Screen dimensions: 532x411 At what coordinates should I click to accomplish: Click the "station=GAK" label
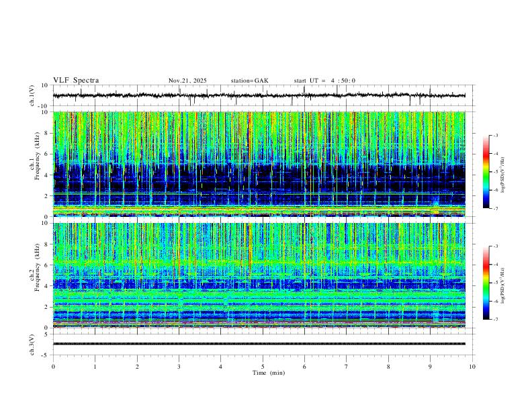point(250,81)
